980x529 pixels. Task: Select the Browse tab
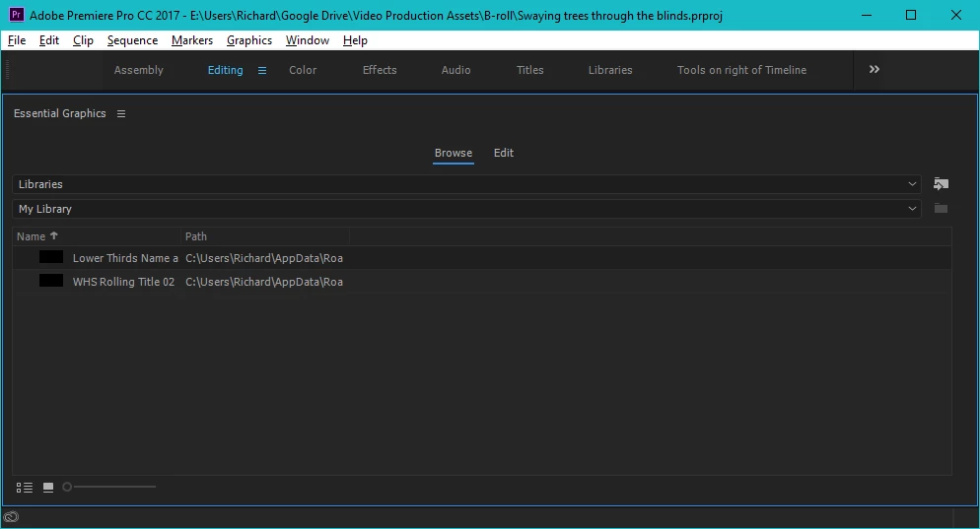click(x=454, y=153)
